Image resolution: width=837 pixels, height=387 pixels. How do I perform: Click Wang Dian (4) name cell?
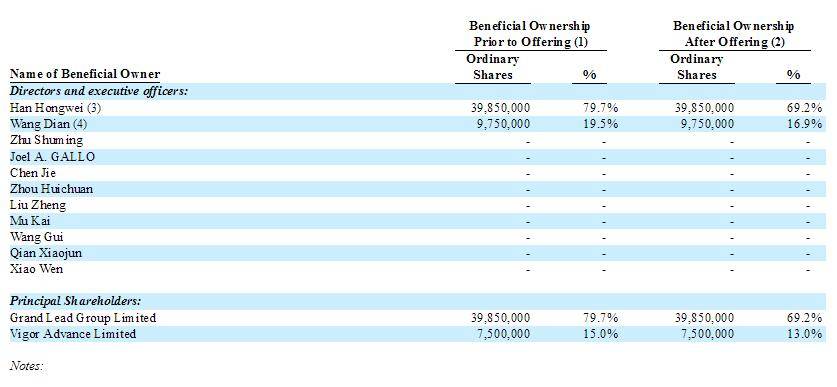point(49,124)
